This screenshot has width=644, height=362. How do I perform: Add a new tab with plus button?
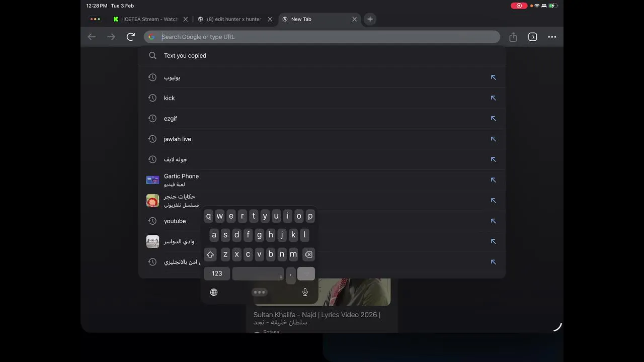click(x=370, y=19)
